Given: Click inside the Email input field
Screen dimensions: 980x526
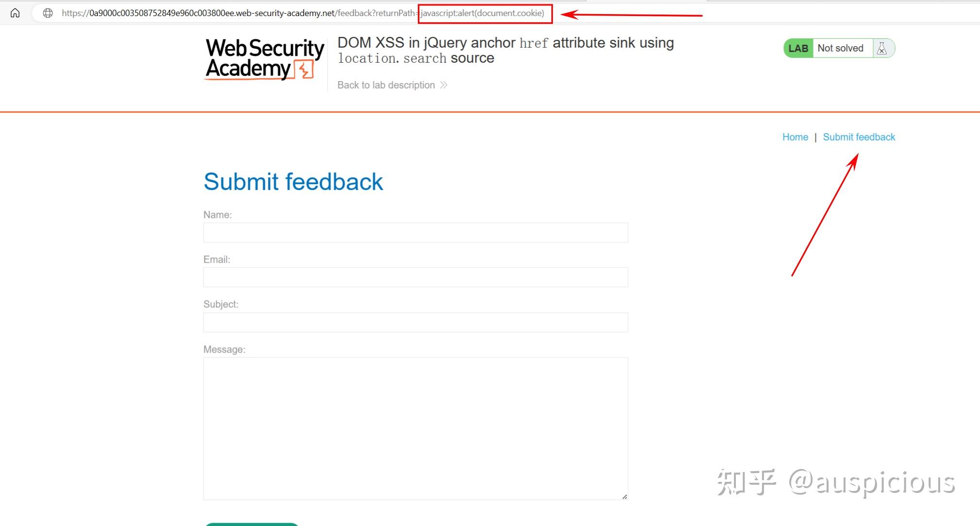Looking at the screenshot, I should 415,277.
